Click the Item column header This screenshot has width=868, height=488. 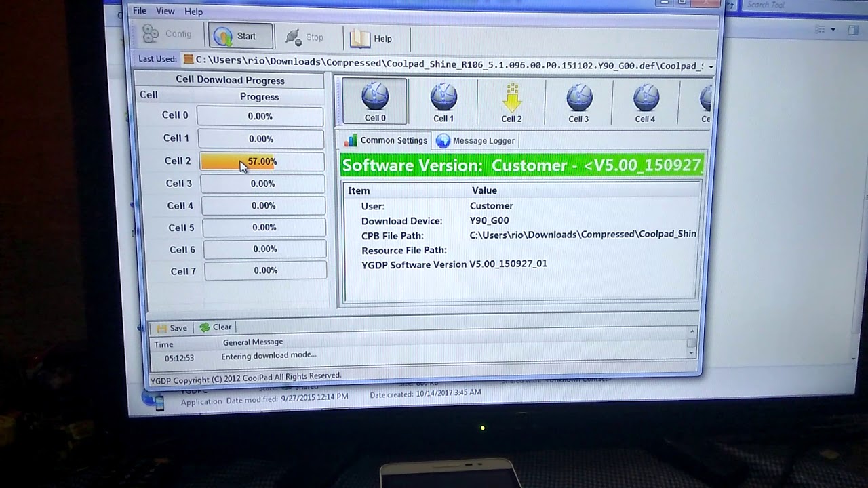tap(359, 191)
